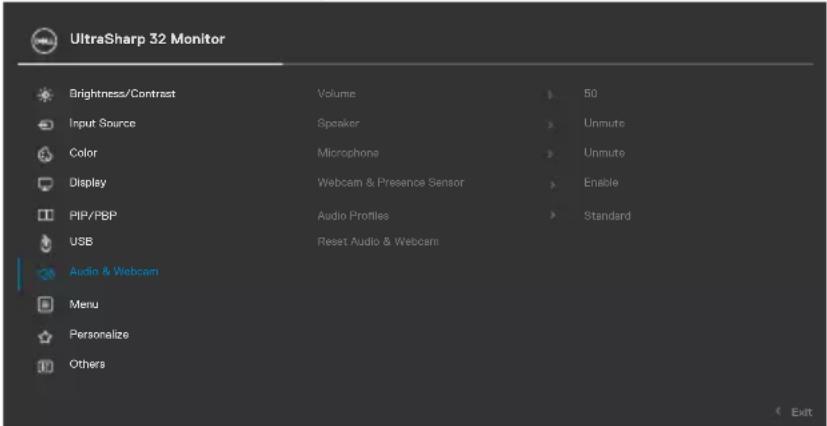Click the USB icon
This screenshot has height=426, width=827.
coord(45,243)
